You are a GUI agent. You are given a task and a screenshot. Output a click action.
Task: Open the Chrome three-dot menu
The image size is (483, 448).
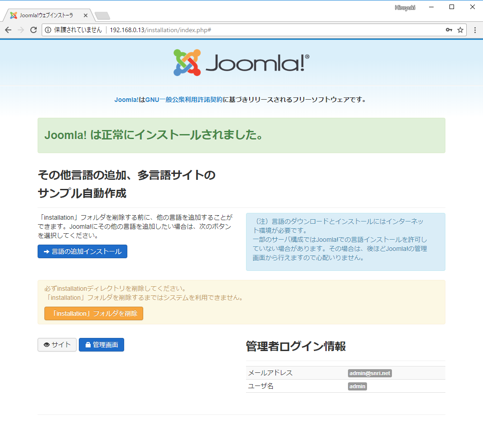tap(475, 30)
